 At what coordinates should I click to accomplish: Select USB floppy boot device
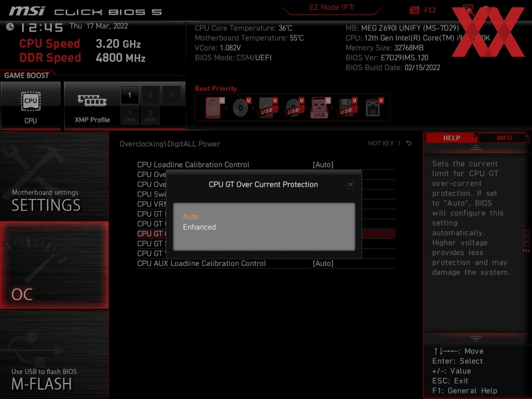click(x=347, y=108)
